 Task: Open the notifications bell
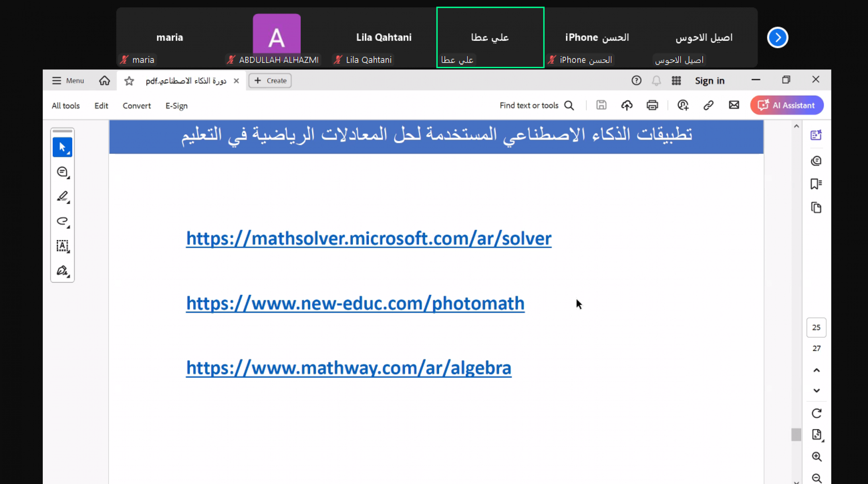pyautogui.click(x=656, y=81)
